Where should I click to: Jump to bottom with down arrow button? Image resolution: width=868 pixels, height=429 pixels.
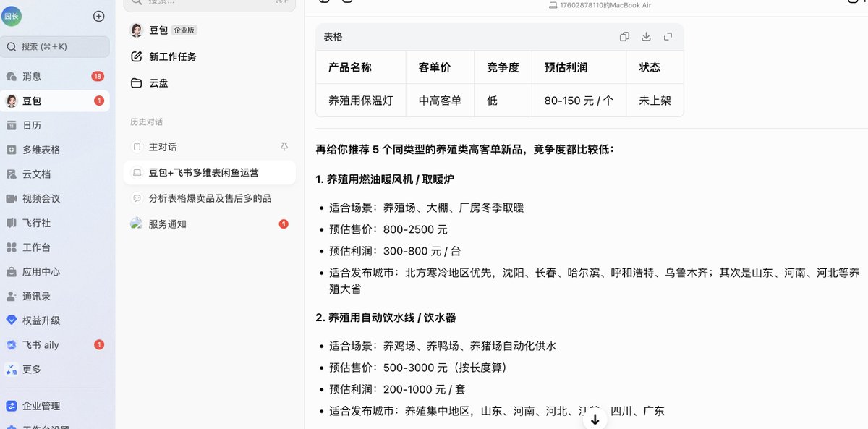tap(595, 419)
